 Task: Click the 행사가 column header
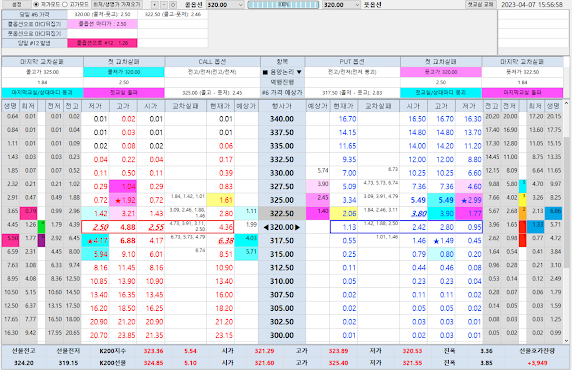(x=282, y=106)
